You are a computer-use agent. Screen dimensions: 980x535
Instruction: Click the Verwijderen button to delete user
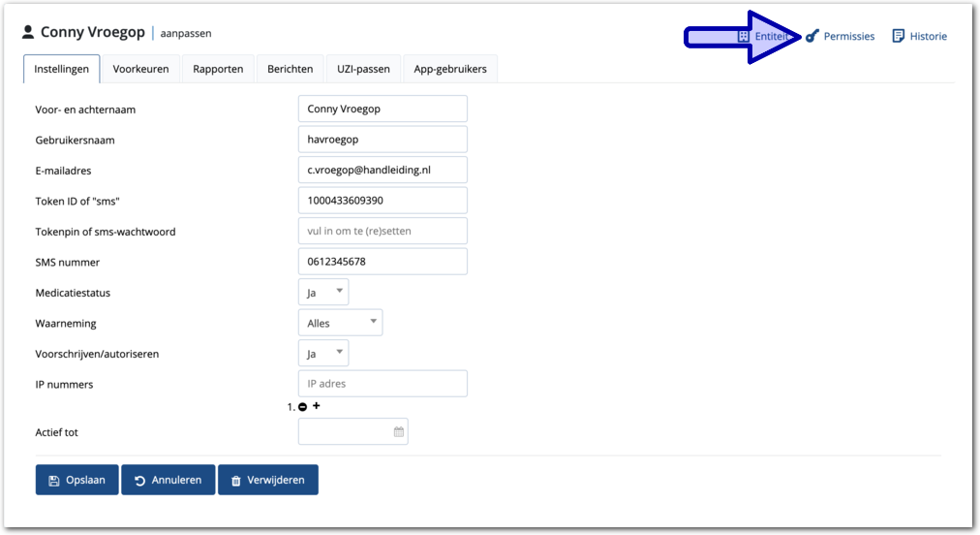[x=267, y=480]
